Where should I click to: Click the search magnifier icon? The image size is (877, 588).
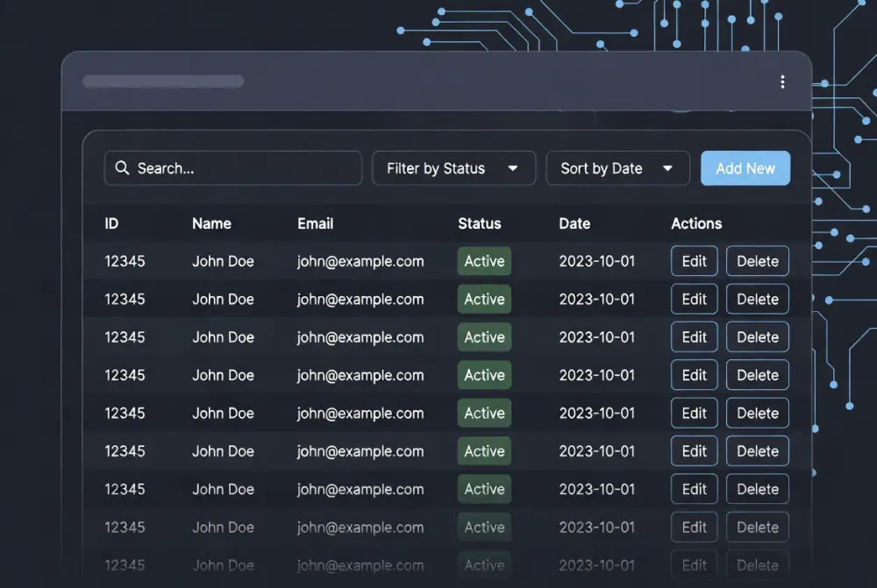click(122, 167)
